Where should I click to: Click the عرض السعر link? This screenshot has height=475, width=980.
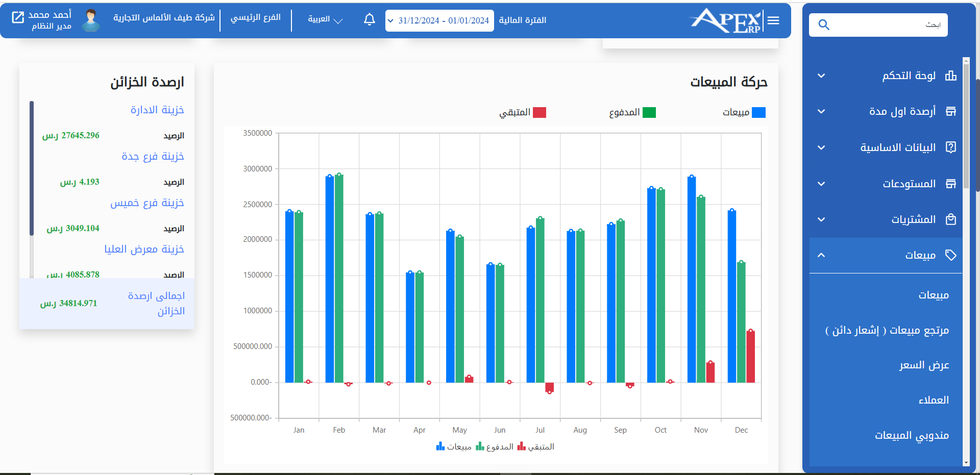(923, 365)
